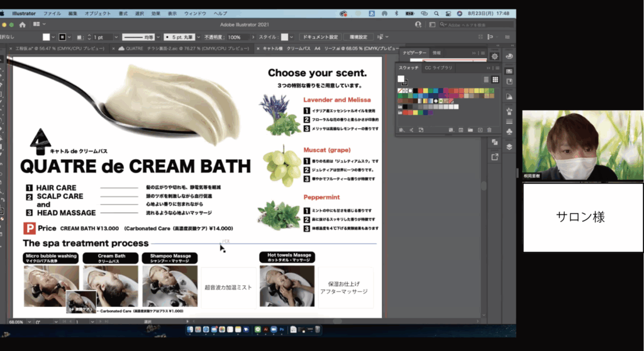
Task: Click the ドキュメント設定 button
Action: [x=319, y=37]
